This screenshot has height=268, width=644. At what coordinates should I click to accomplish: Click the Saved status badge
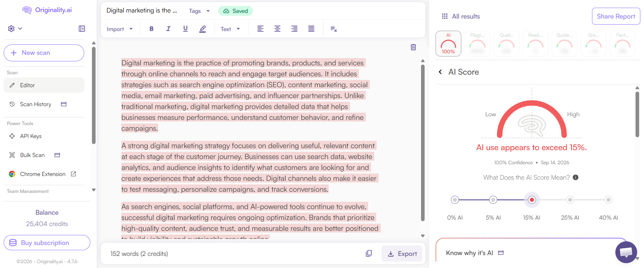point(236,11)
